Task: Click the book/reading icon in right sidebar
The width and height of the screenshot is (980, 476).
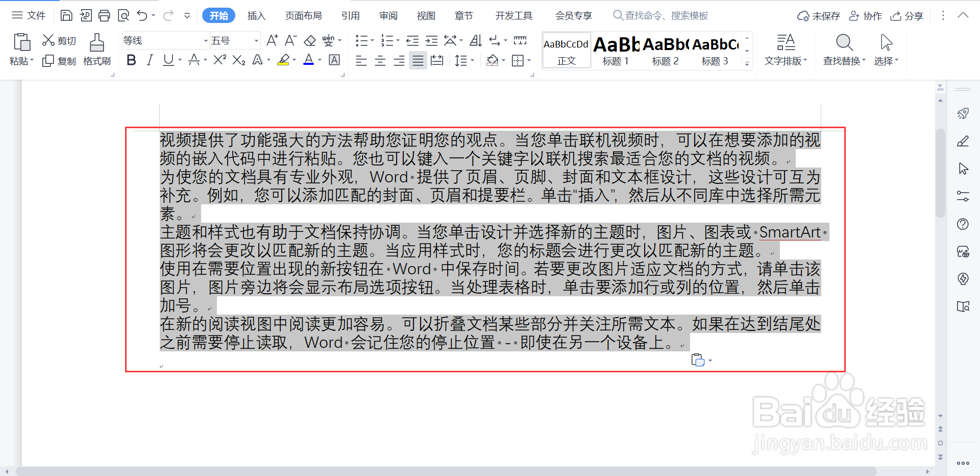Action: [963, 306]
